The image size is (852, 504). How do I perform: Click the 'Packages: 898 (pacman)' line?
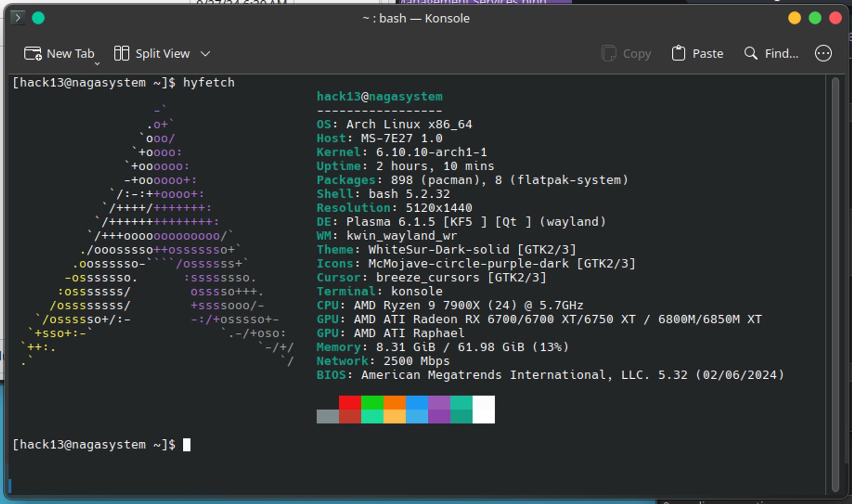click(472, 180)
